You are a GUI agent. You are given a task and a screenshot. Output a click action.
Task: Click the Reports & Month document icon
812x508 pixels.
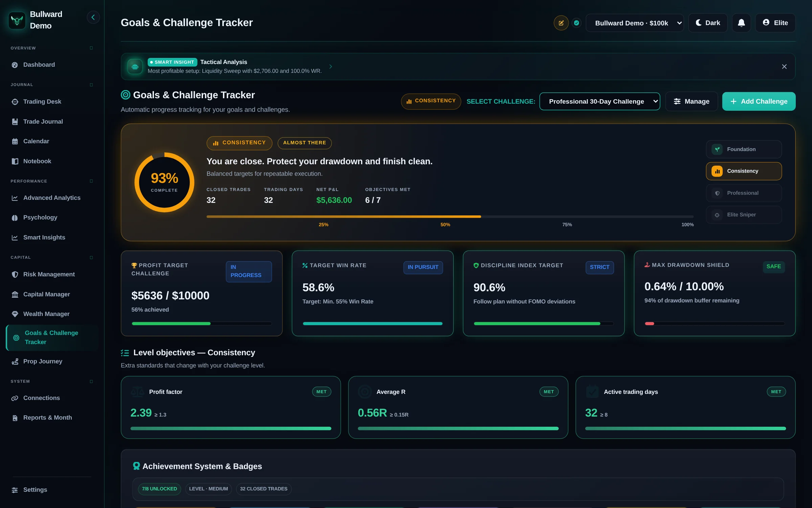point(15,418)
